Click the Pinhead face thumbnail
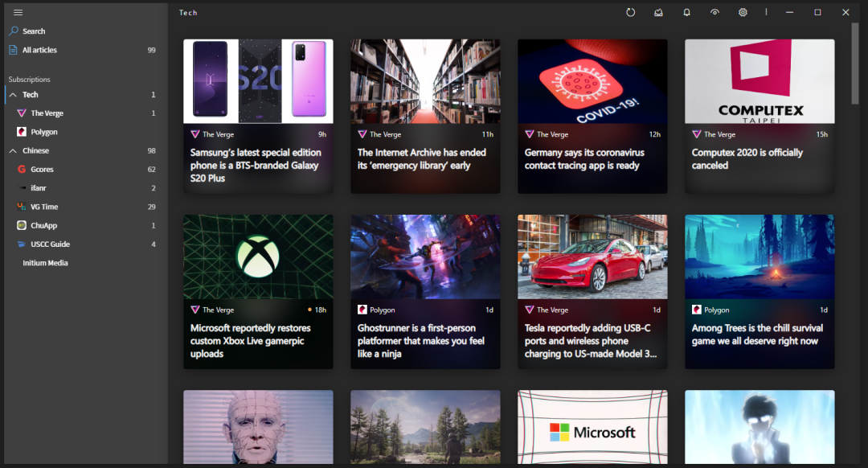Viewport: 868px width, 468px height. click(x=258, y=427)
